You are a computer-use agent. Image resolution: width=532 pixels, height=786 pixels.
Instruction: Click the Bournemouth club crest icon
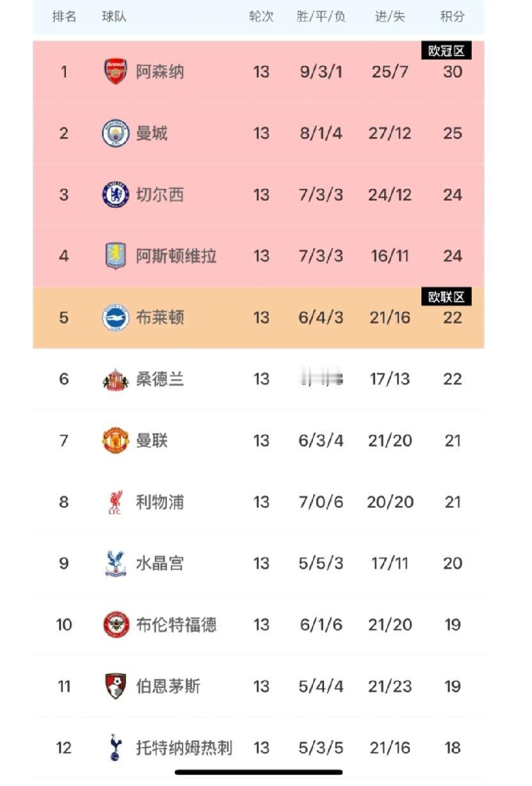click(116, 687)
